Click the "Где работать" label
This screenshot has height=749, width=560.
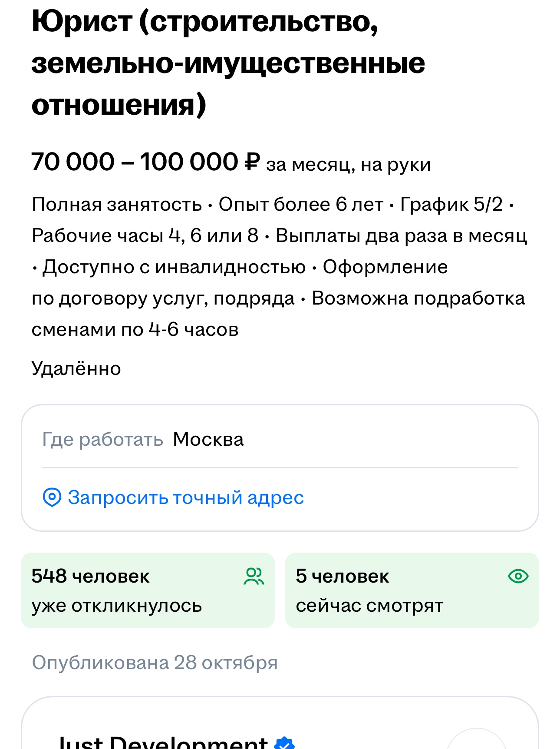tap(102, 440)
